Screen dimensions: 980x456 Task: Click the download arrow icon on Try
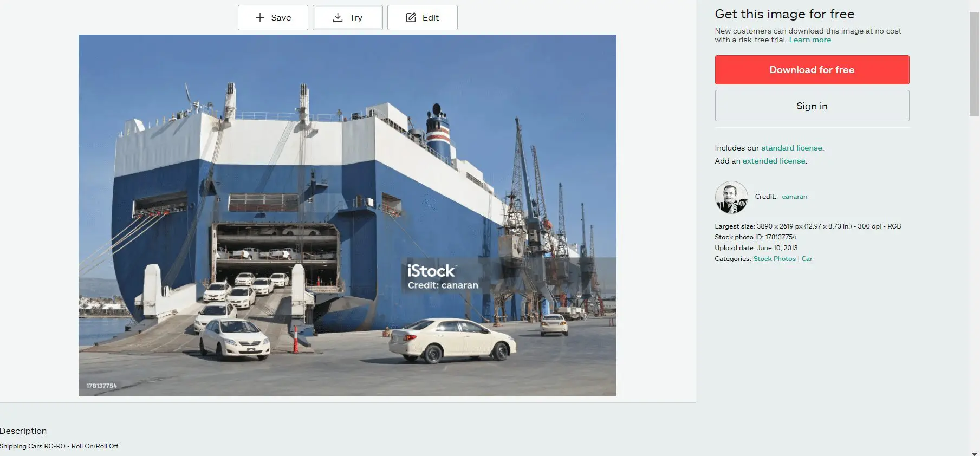pos(338,17)
